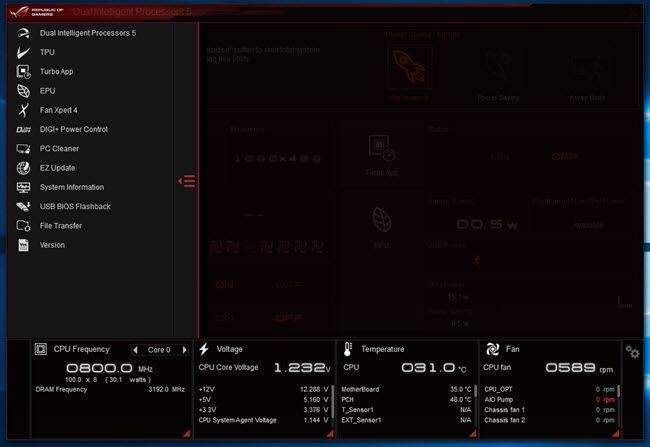Click the T_Sensor1 row

tap(406, 410)
